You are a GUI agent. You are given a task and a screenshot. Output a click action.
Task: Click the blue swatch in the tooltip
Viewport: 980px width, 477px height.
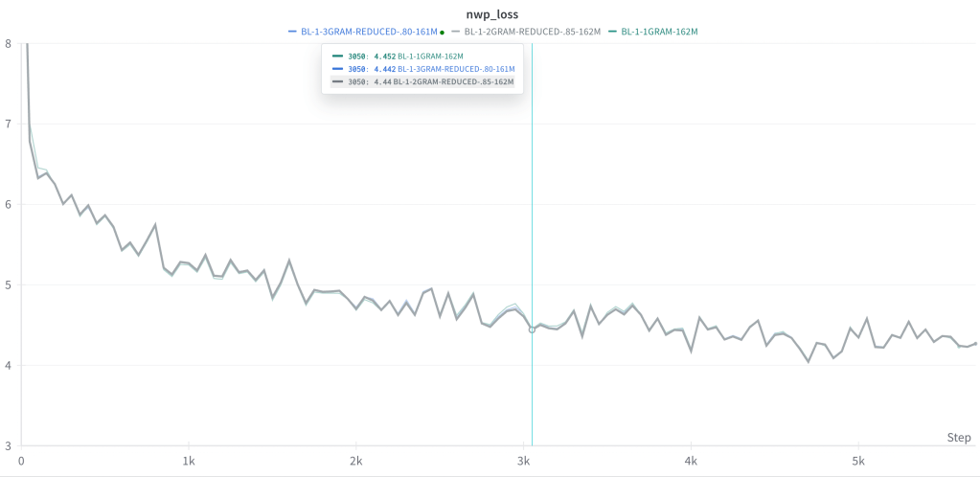tap(336, 69)
